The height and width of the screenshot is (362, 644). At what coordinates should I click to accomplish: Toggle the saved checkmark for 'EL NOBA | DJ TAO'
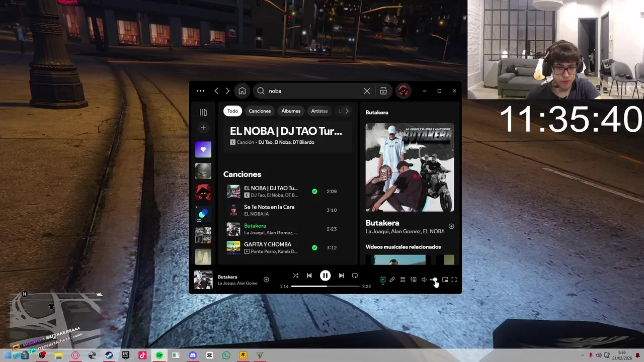point(314,192)
